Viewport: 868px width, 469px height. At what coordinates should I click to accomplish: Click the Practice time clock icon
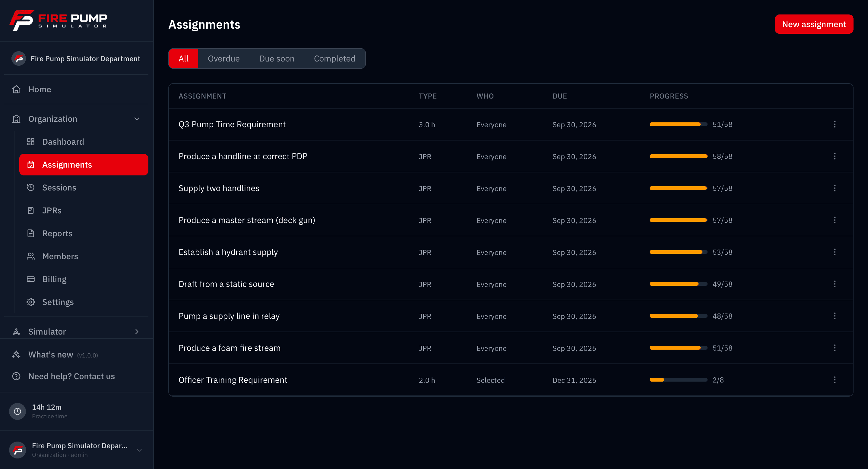(x=17, y=411)
